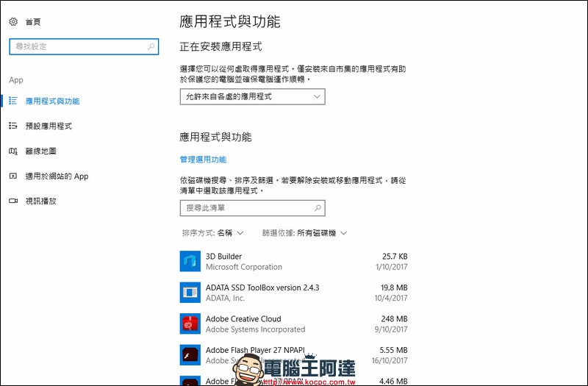This screenshot has height=386, width=588.
Task: Click the 1/10/2017 install date
Action: tap(392, 267)
